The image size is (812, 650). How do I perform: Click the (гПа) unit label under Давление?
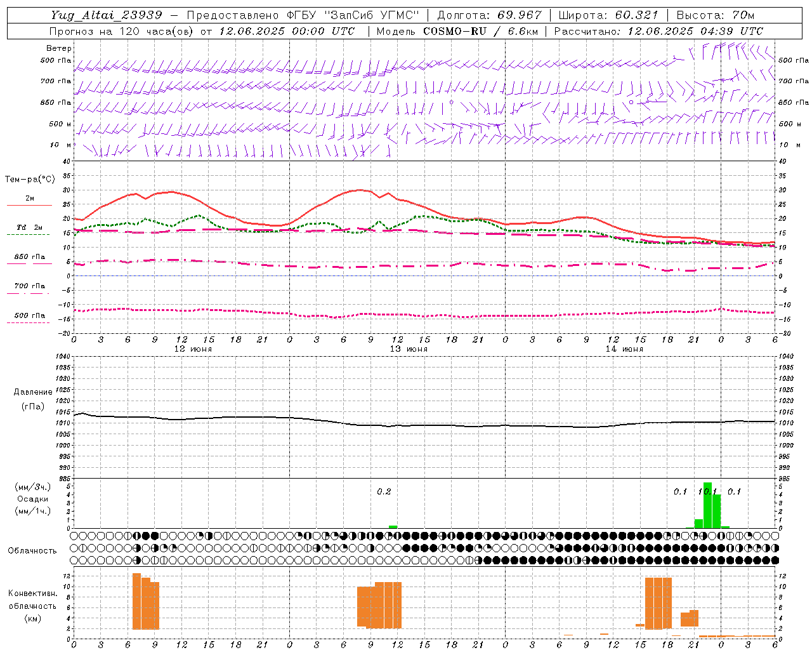(33, 407)
